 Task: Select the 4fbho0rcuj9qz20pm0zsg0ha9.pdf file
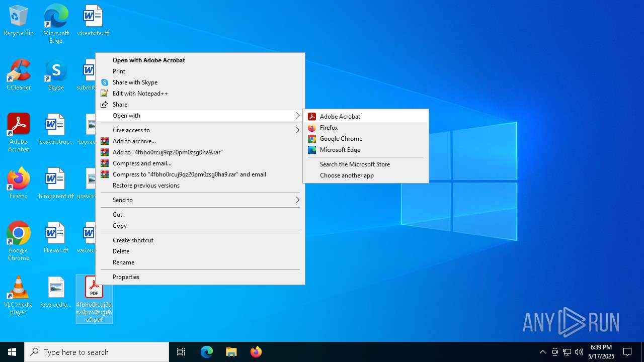pyautogui.click(x=94, y=299)
